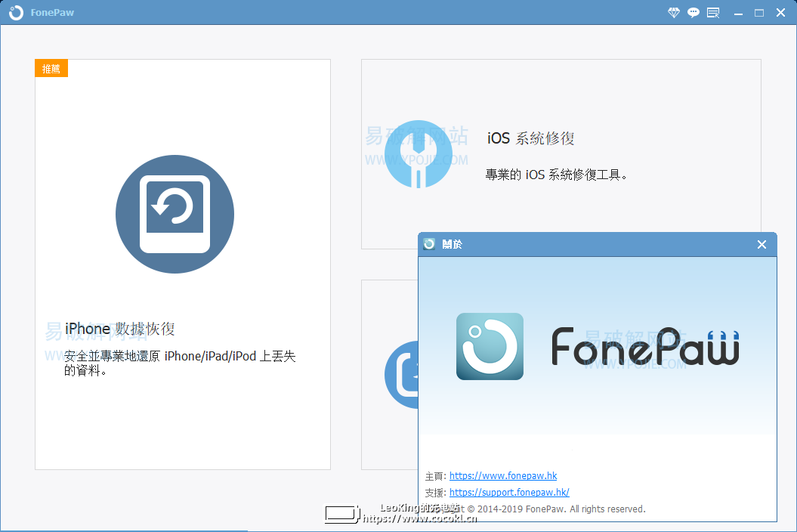Maximize the FonePaw main window

click(x=759, y=13)
